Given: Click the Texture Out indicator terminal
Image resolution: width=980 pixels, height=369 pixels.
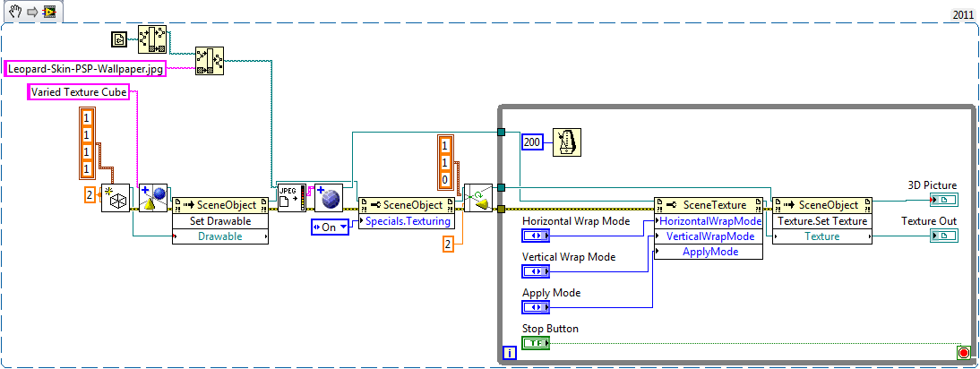Looking at the screenshot, I should 944,236.
